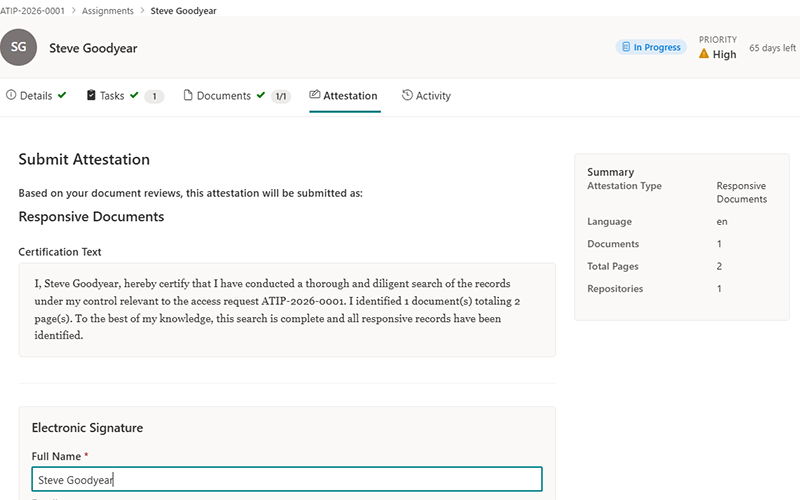Open the Documents tab
This screenshot has height=500, width=800.
223,96
